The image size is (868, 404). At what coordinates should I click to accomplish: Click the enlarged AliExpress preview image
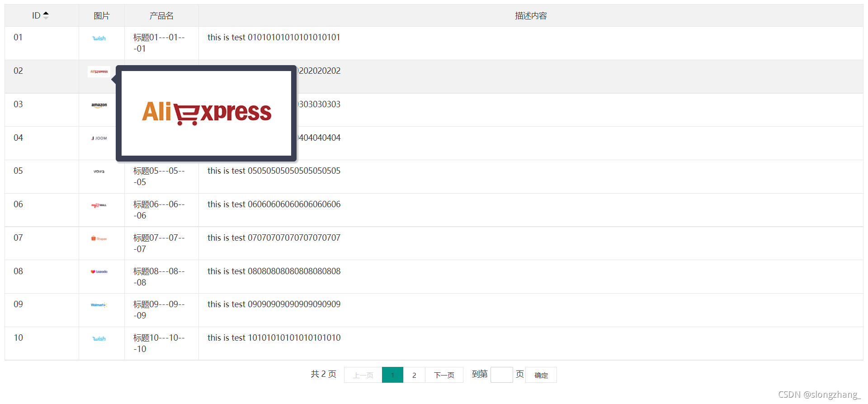coord(206,113)
